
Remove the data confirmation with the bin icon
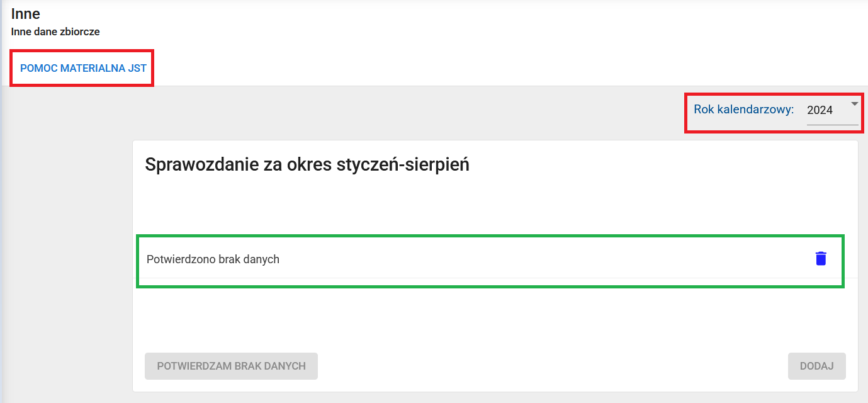pyautogui.click(x=820, y=258)
